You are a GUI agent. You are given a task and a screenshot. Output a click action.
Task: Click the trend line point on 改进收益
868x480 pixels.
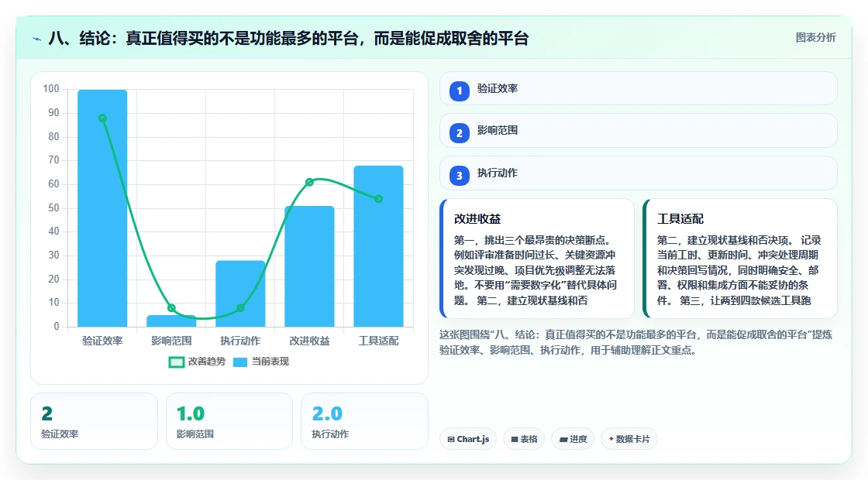309,182
